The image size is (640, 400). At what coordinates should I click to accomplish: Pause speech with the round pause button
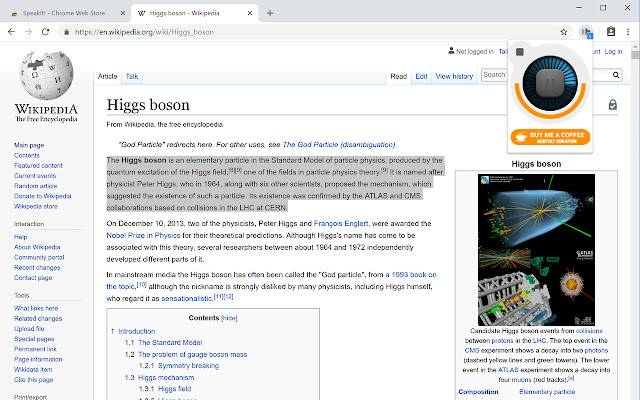tap(550, 83)
